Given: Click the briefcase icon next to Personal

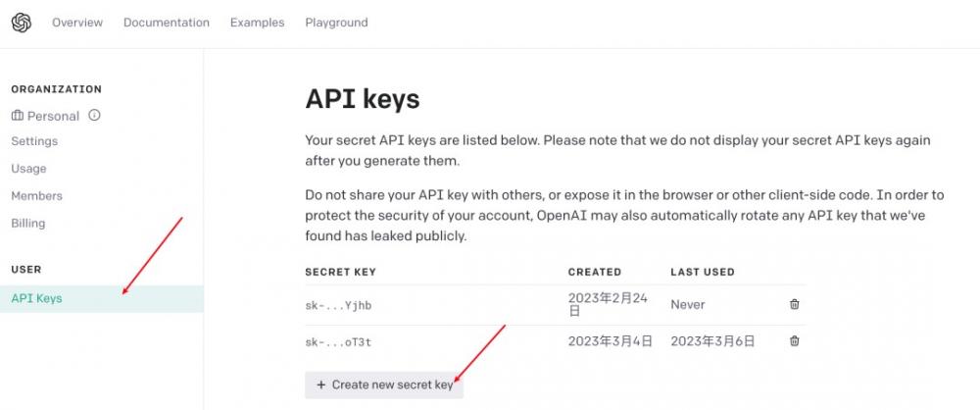Looking at the screenshot, I should click(x=18, y=116).
